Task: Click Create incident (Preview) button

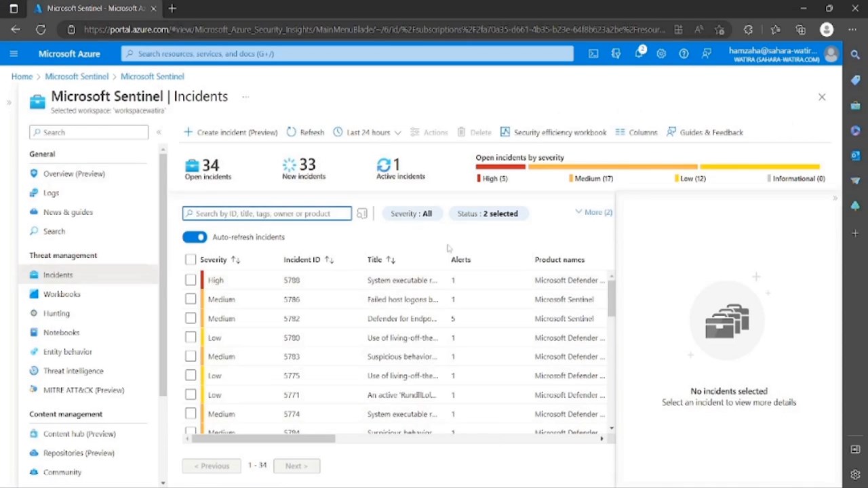Action: pos(231,132)
